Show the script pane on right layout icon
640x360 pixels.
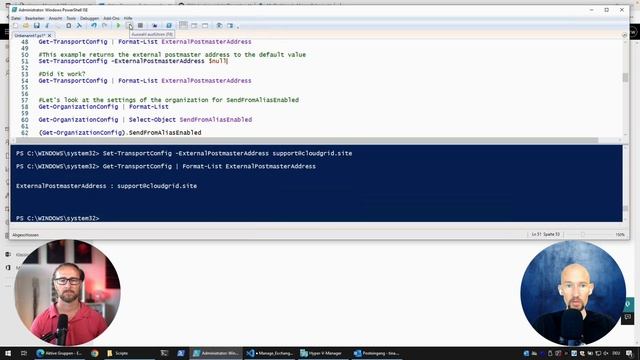point(194,26)
